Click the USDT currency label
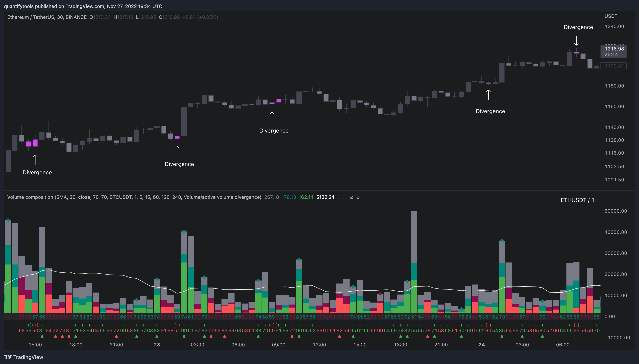639x364 pixels. click(x=611, y=16)
